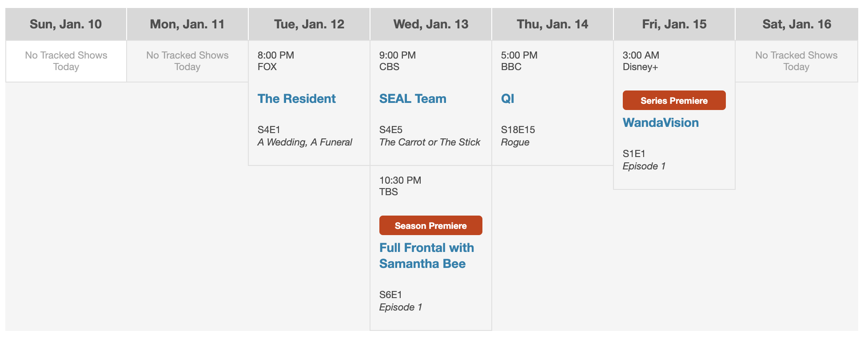Viewport: 868px width, 338px height.
Task: Click the 10:30 PM TBS time slot
Action: 400,186
